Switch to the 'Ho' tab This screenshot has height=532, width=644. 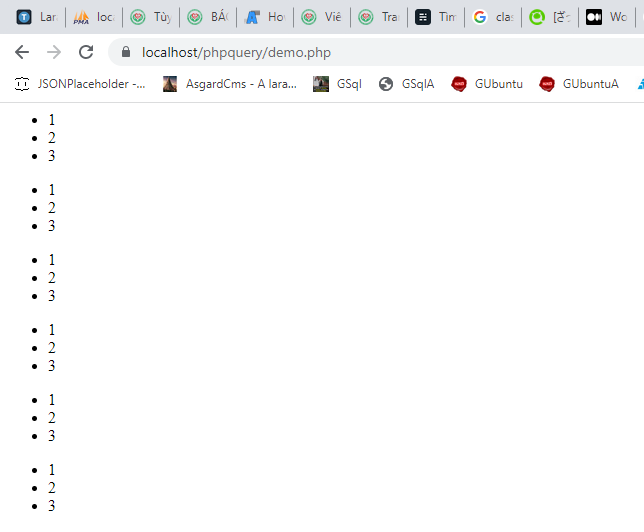(x=265, y=17)
